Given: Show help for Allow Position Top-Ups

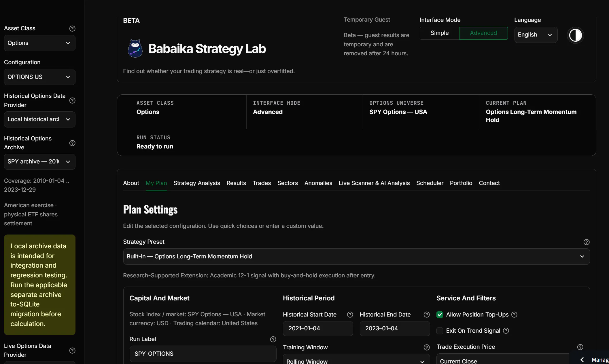Looking at the screenshot, I should pos(514,315).
